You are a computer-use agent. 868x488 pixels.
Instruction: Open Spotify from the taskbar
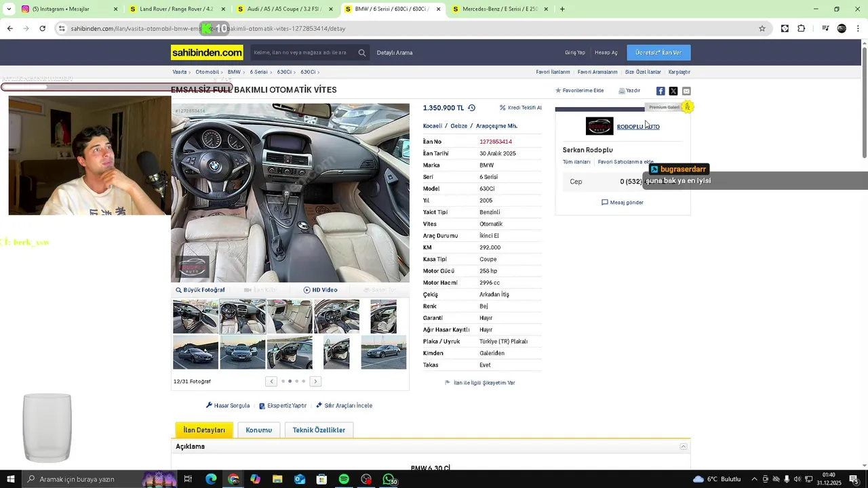coord(344,479)
